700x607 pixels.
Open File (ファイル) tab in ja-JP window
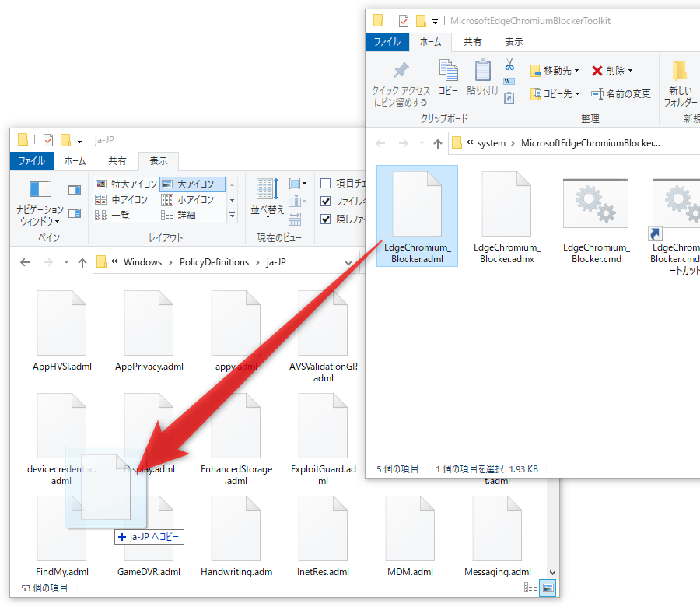coord(32,161)
